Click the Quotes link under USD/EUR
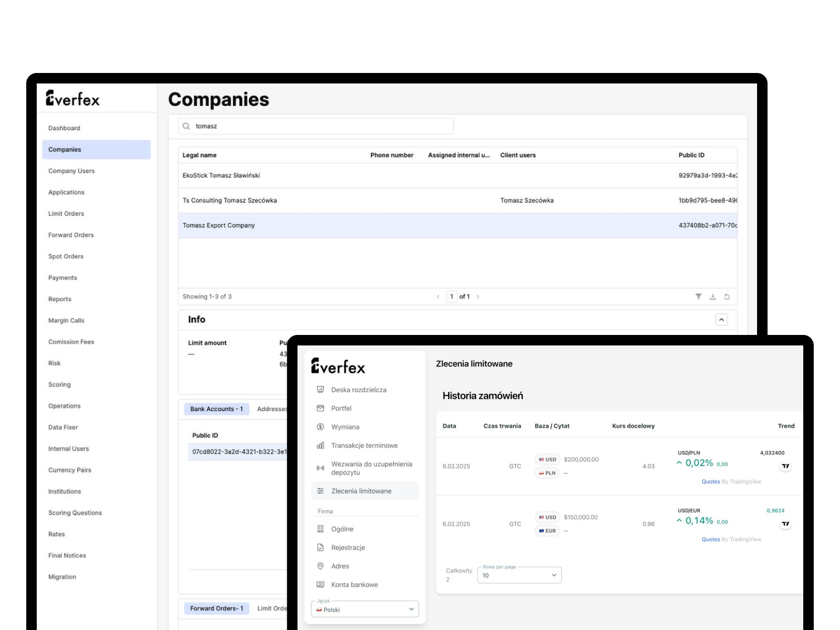The width and height of the screenshot is (840, 630). (x=711, y=539)
